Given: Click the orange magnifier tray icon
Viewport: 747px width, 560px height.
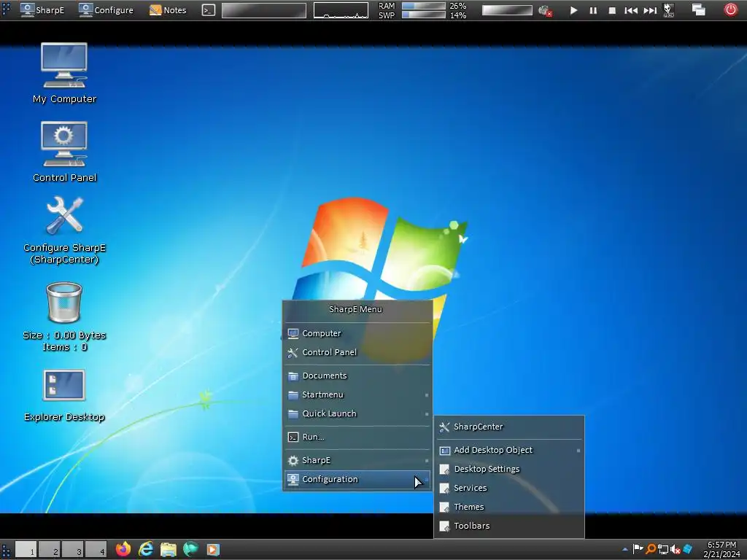Looking at the screenshot, I should (x=650, y=550).
